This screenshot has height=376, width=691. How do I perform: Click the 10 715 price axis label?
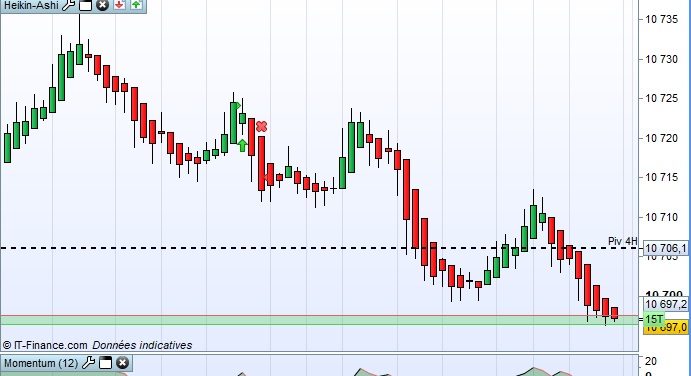click(661, 177)
